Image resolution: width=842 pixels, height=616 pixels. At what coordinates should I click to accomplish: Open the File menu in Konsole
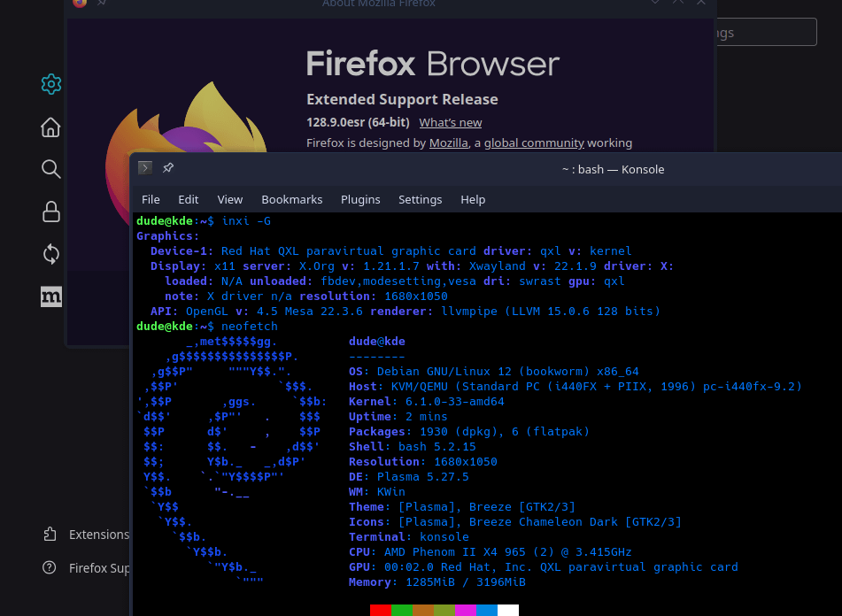[151, 200]
